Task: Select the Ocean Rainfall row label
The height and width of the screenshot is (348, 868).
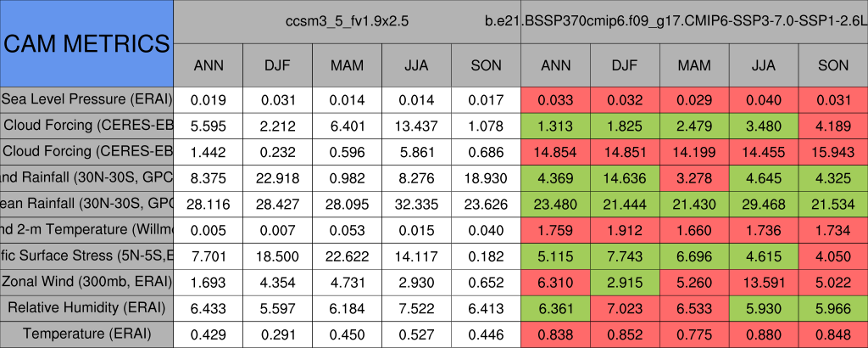Action: [x=86, y=203]
